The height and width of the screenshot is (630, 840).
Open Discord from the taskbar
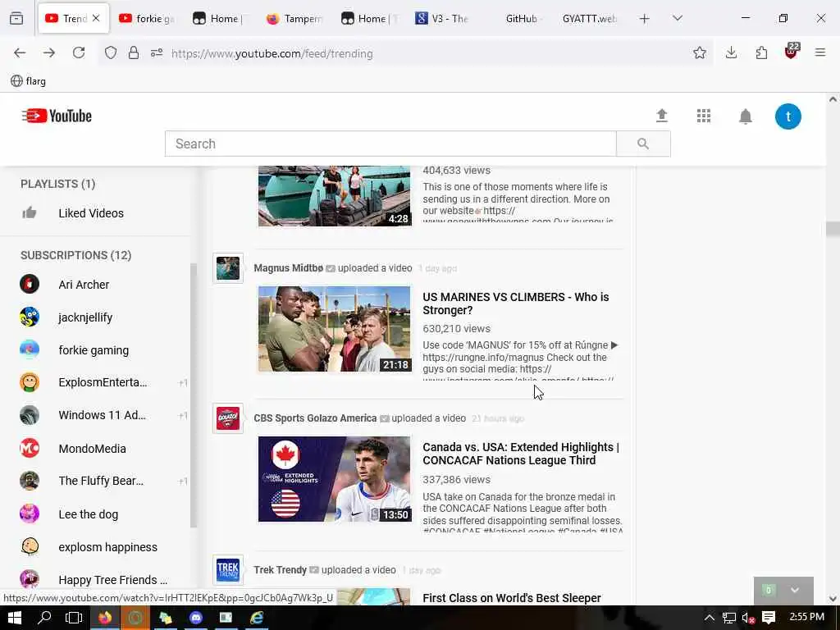click(x=196, y=618)
